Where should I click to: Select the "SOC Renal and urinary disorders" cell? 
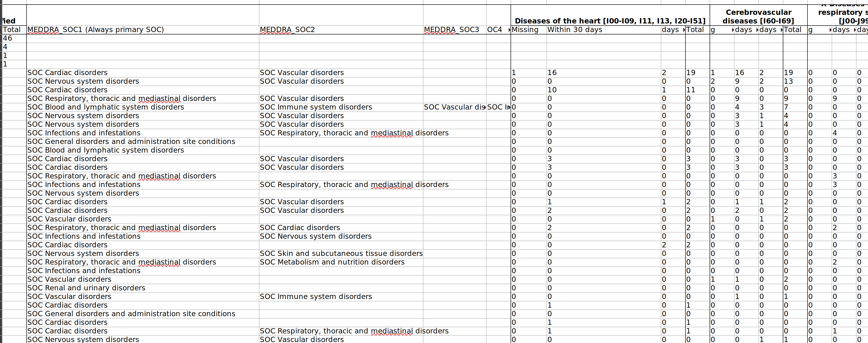pyautogui.click(x=143, y=288)
